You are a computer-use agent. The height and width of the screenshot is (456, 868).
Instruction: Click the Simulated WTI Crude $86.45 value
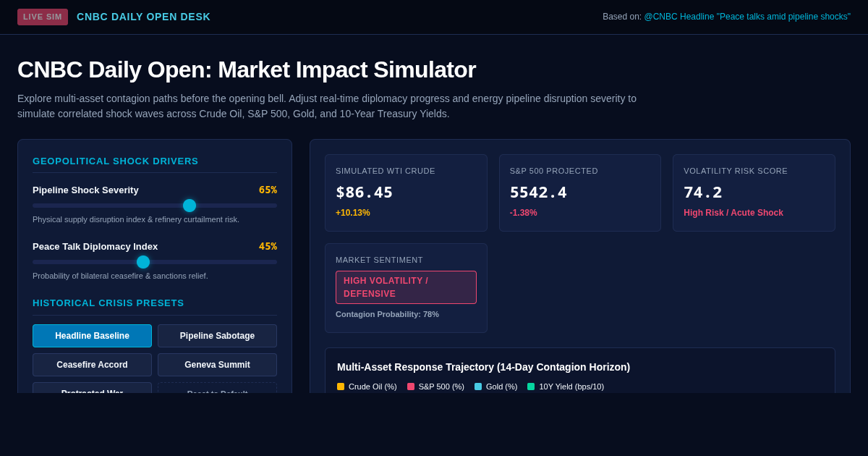pos(364,193)
